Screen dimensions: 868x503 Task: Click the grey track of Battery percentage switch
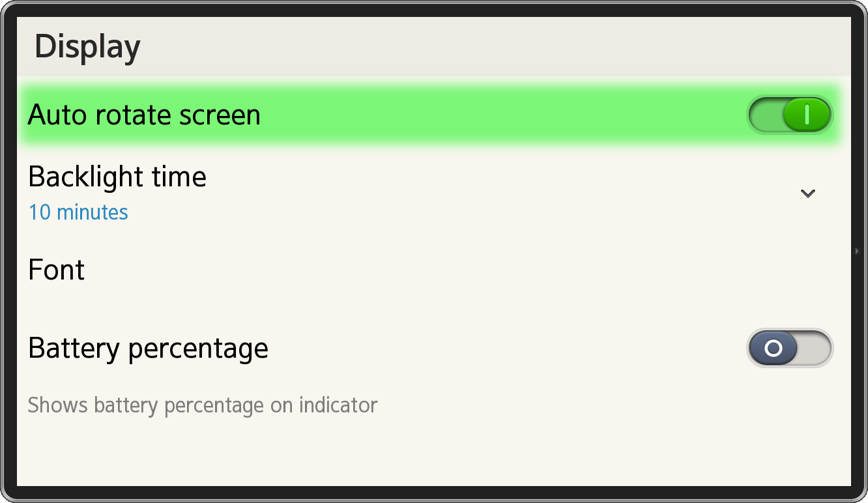815,348
